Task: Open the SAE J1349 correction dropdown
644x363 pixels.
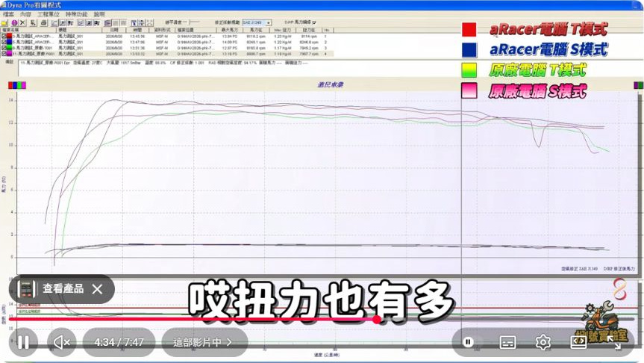Action: coord(257,22)
